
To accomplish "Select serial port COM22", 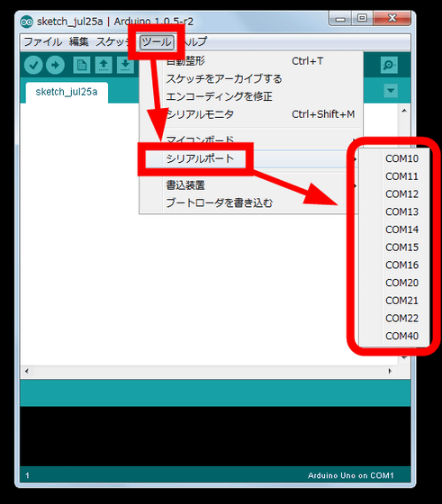I will pos(394,319).
